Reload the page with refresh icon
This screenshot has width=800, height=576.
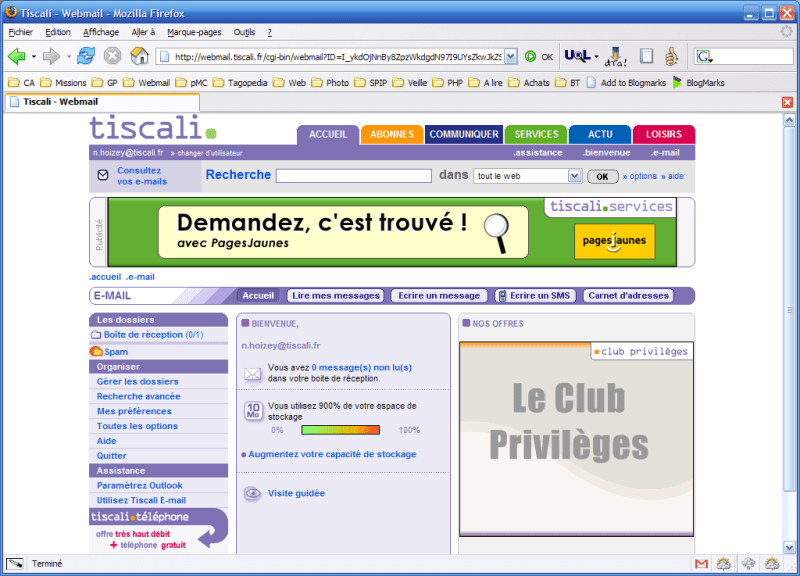point(86,56)
